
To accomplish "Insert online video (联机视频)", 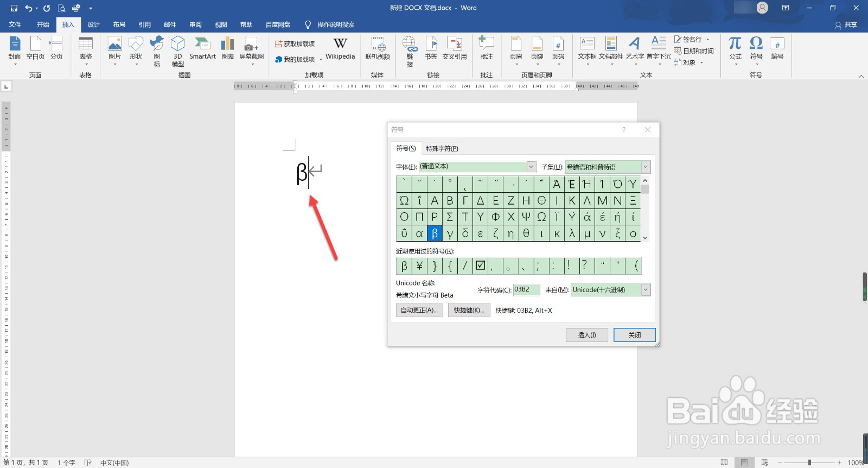I will pyautogui.click(x=378, y=49).
